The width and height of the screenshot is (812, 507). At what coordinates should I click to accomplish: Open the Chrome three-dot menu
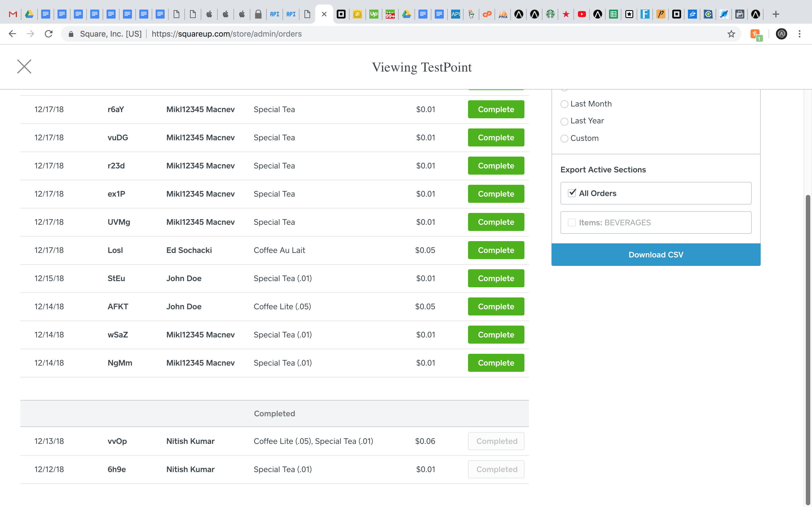click(800, 34)
